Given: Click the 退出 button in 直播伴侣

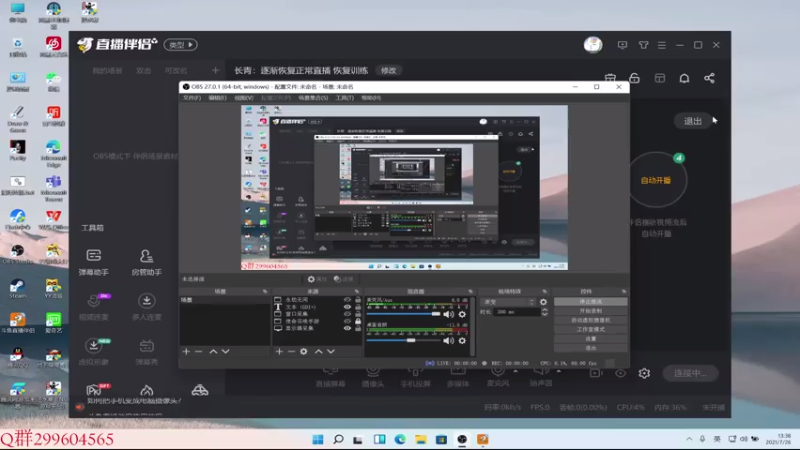Looking at the screenshot, I should point(692,121).
